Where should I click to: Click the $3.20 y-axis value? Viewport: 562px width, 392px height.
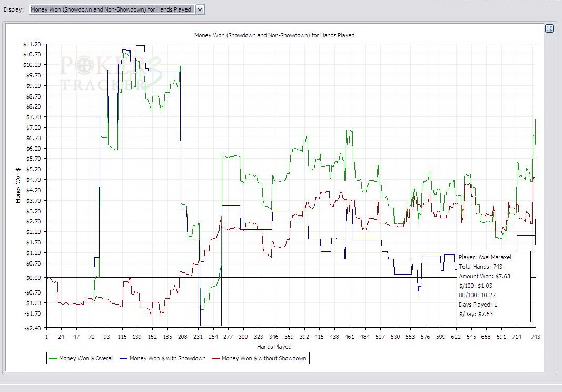(x=34, y=211)
